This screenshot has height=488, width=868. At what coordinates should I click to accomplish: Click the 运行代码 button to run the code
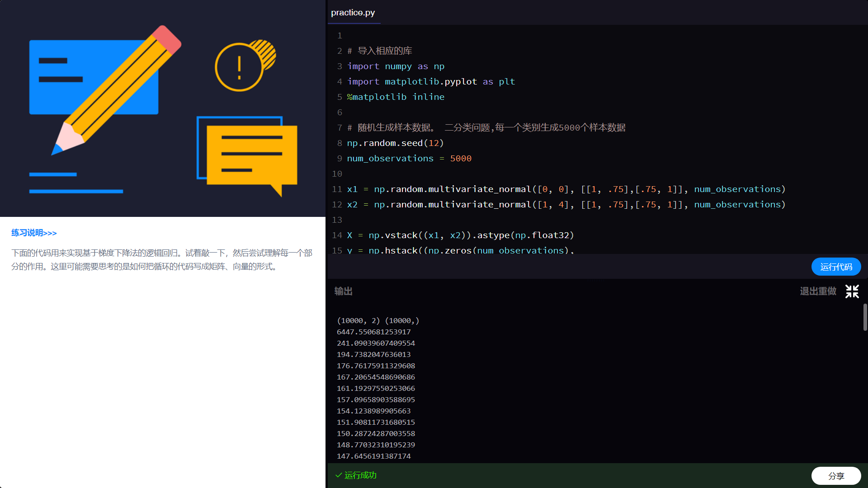click(836, 267)
